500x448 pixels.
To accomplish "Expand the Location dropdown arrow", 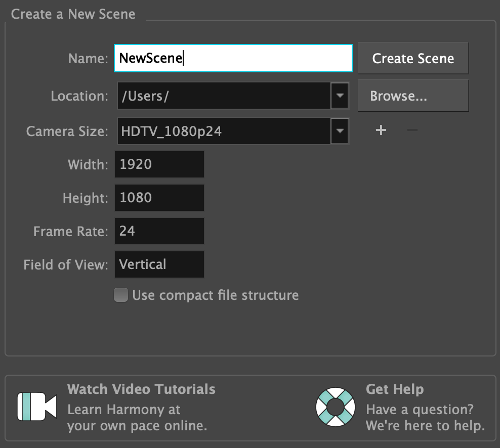I will point(340,96).
